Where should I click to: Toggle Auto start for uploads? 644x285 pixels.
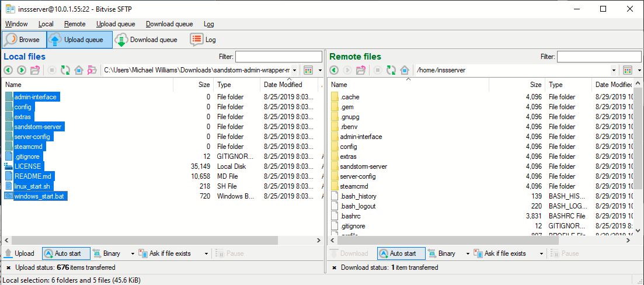66,253
